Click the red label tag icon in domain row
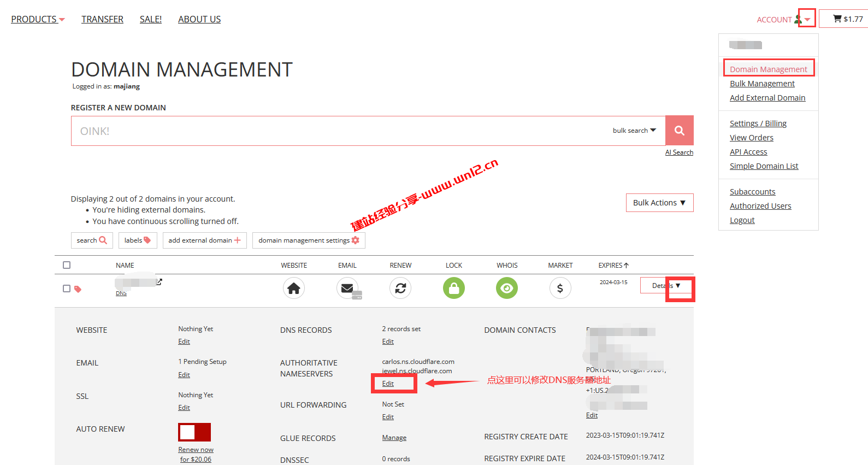Viewport: 868px width, 465px height. 78,289
